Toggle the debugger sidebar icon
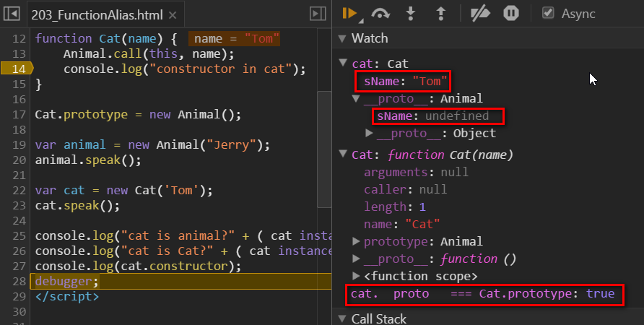The image size is (644, 325). [x=318, y=14]
